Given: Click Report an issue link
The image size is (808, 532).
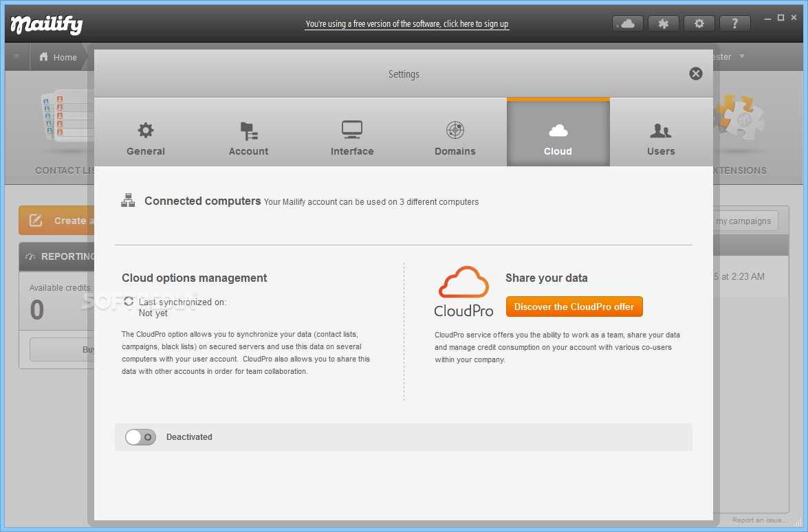Looking at the screenshot, I should point(760,520).
